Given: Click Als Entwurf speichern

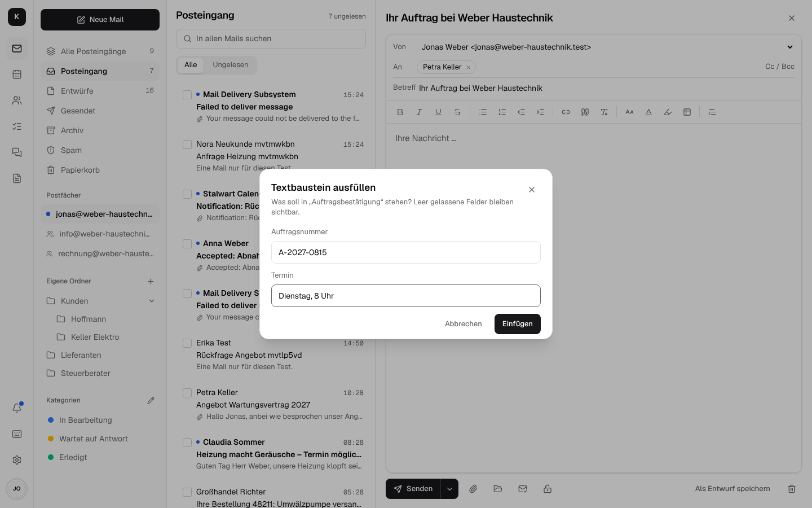Looking at the screenshot, I should 732,489.
